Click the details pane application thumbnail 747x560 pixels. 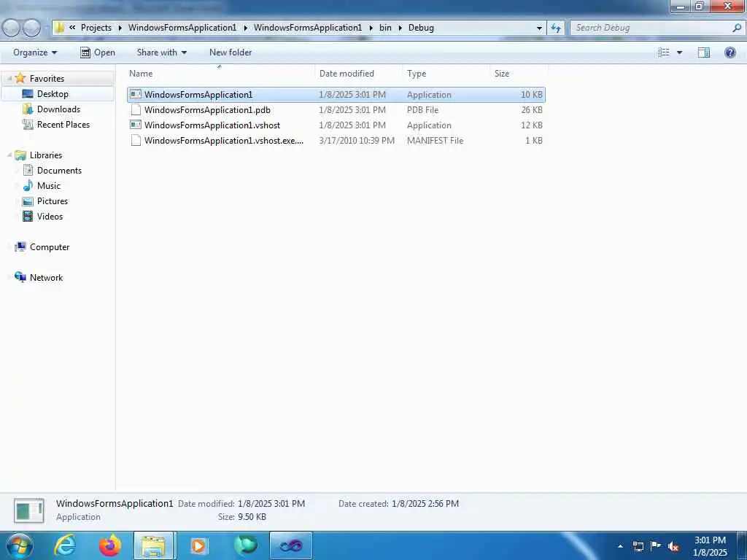29,511
